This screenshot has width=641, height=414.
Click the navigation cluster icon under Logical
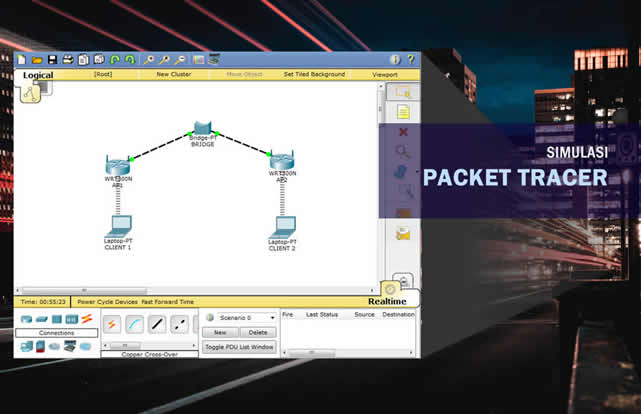[30, 94]
